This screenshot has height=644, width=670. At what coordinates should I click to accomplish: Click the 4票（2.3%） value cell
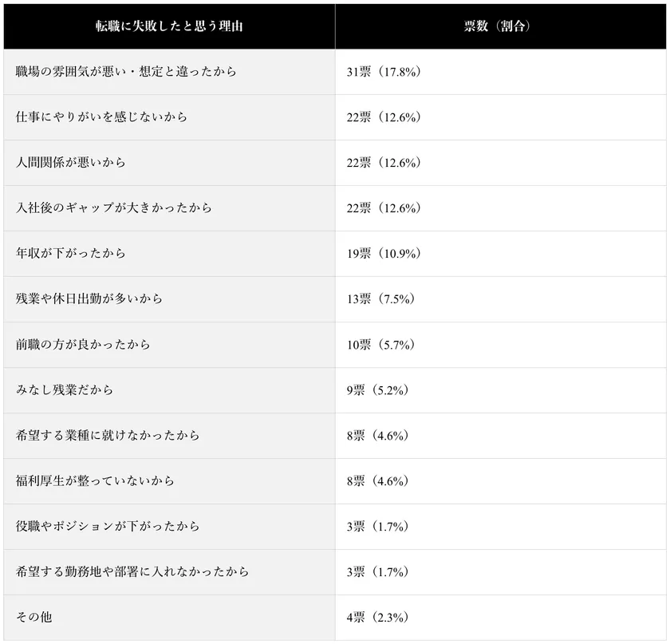(x=377, y=618)
